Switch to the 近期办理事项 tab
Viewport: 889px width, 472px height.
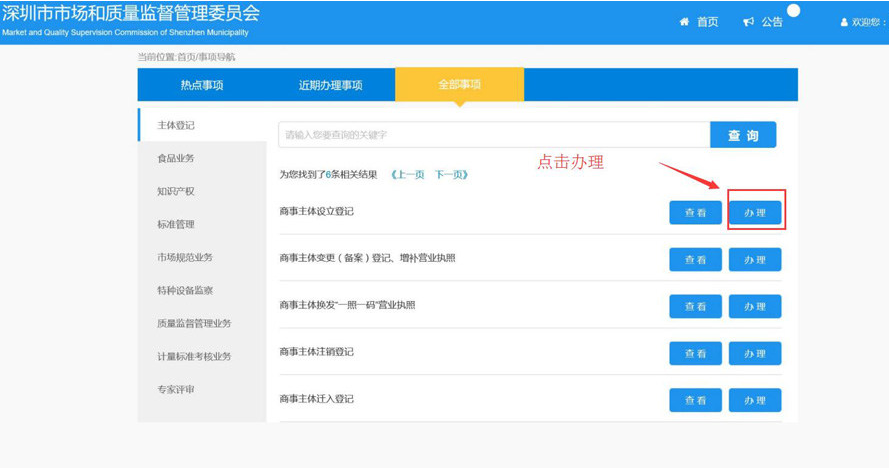[x=331, y=85]
